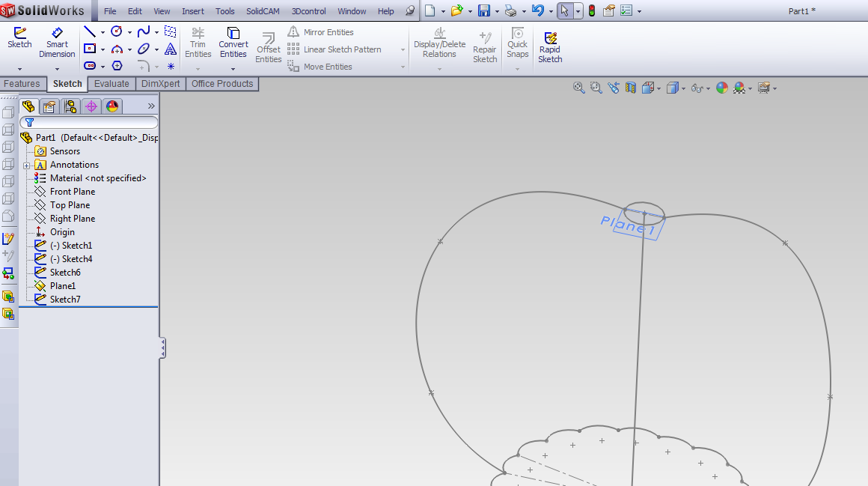Choose the Centerpoint Arc tool

tap(117, 49)
